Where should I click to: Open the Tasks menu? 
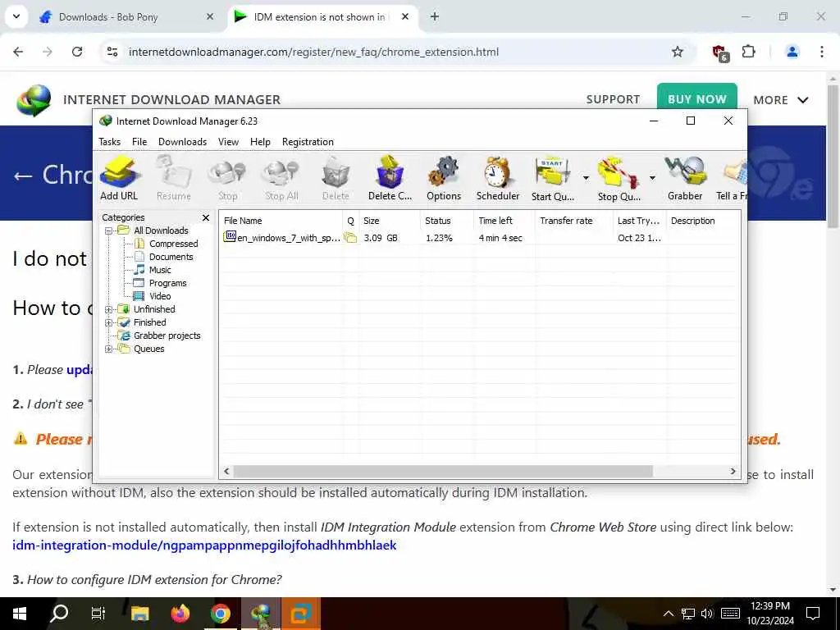[109, 142]
